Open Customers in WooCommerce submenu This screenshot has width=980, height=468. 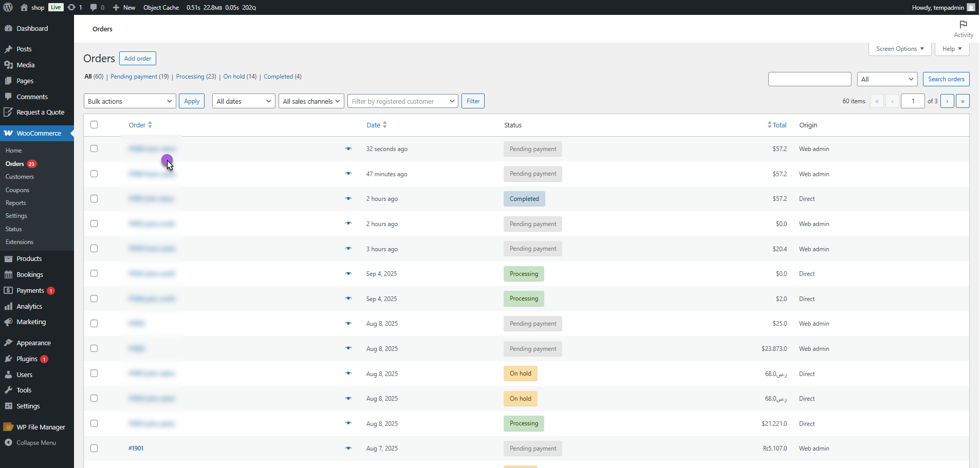(x=20, y=177)
